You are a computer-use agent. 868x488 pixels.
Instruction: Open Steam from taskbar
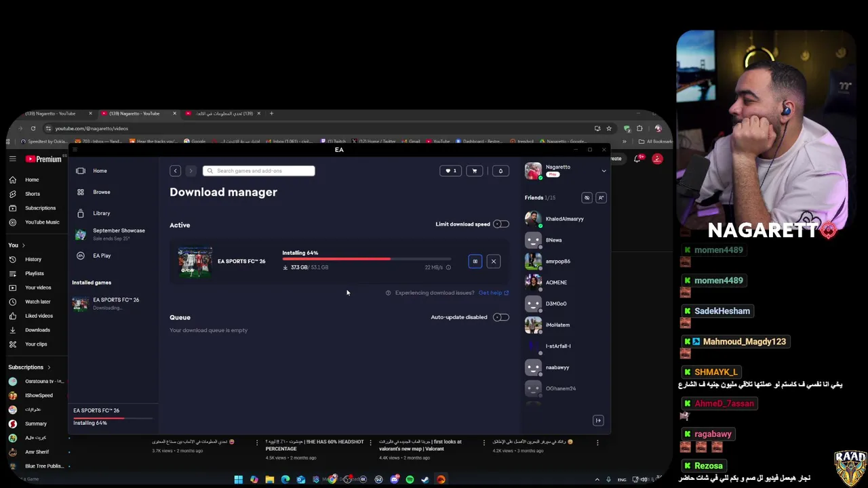coord(425,480)
